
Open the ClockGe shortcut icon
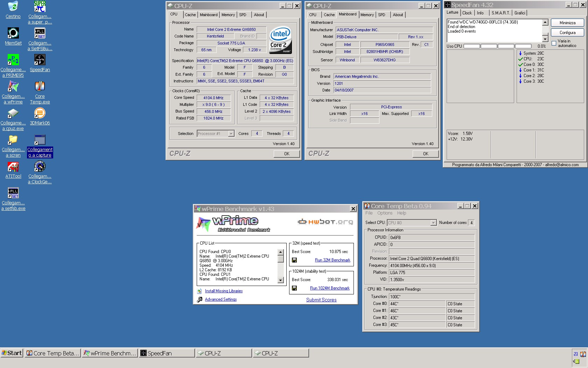click(40, 166)
